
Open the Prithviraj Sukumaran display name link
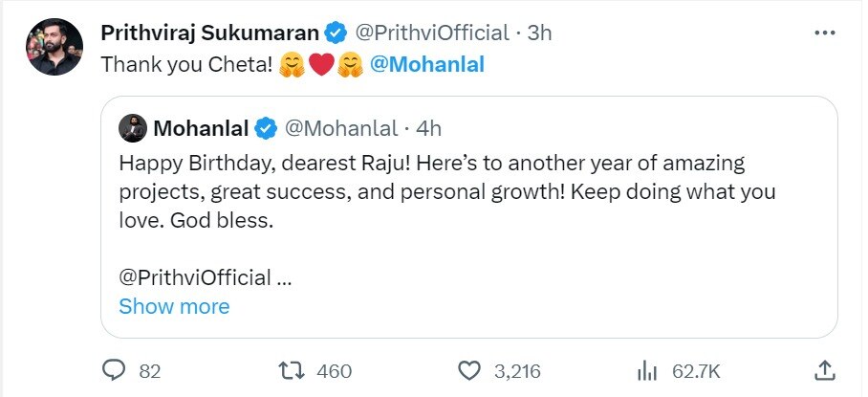click(208, 33)
